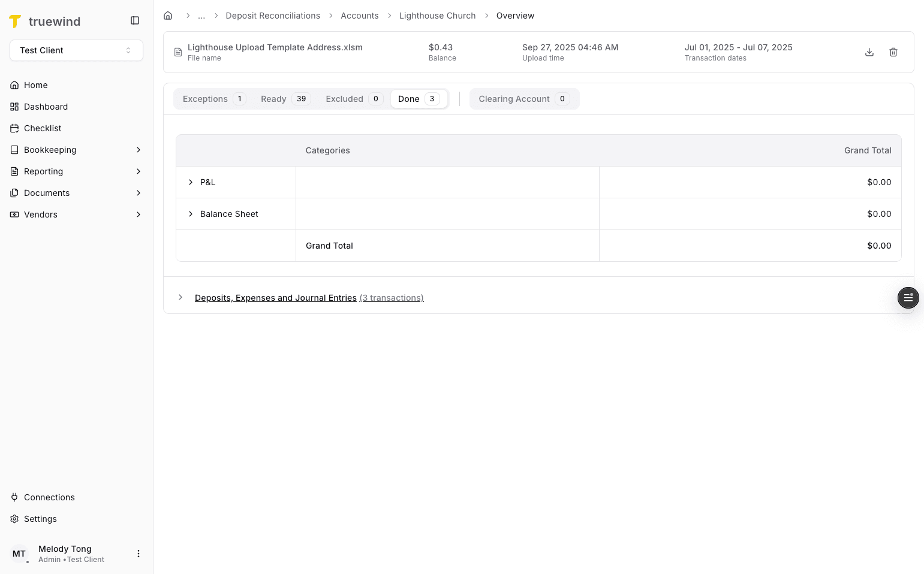Click the home icon in the breadcrumb
Viewport: 924px width, 574px height.
[x=168, y=15]
